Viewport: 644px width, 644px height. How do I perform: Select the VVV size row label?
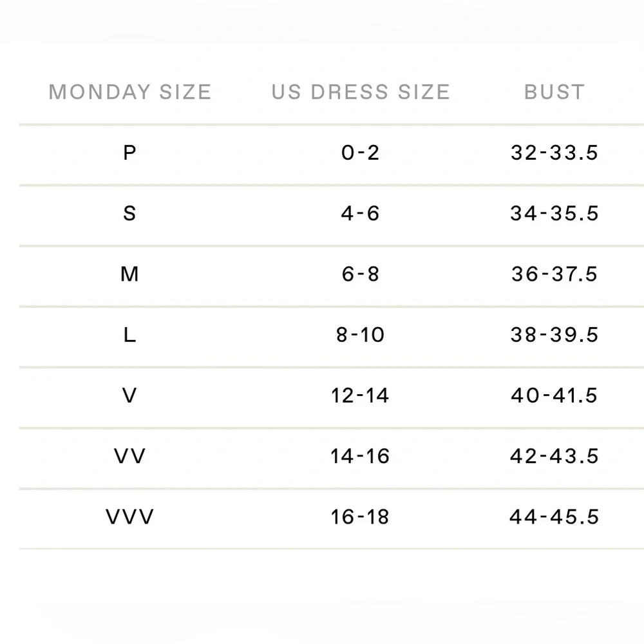129,516
